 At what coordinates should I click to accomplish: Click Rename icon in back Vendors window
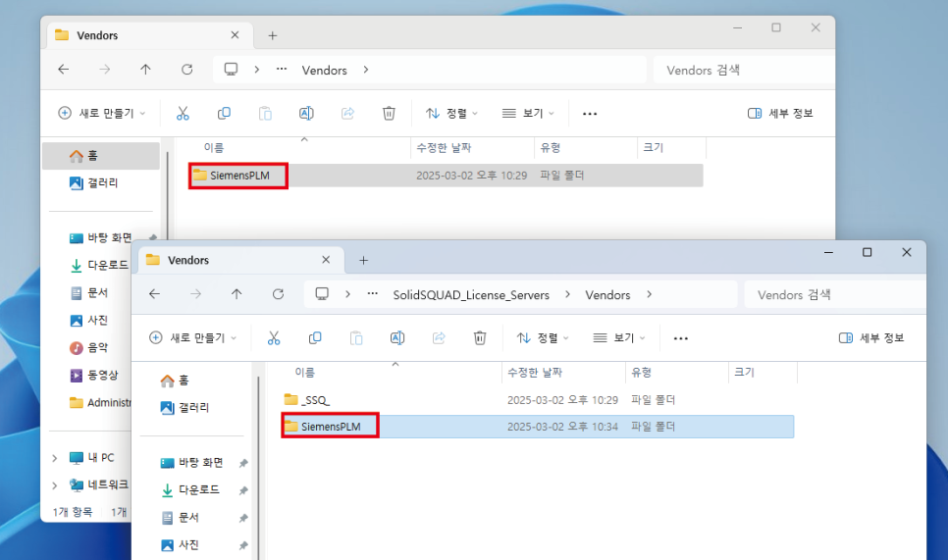click(x=306, y=114)
